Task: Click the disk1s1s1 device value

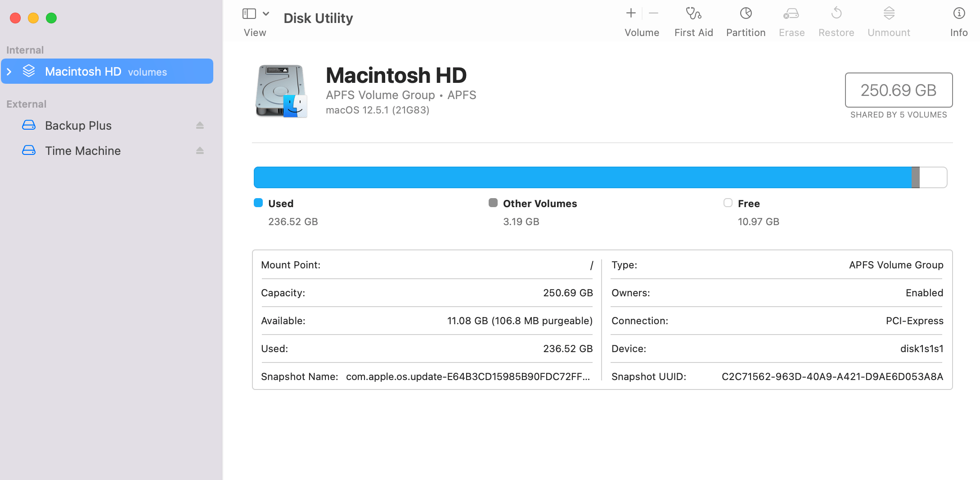Action: [922, 349]
